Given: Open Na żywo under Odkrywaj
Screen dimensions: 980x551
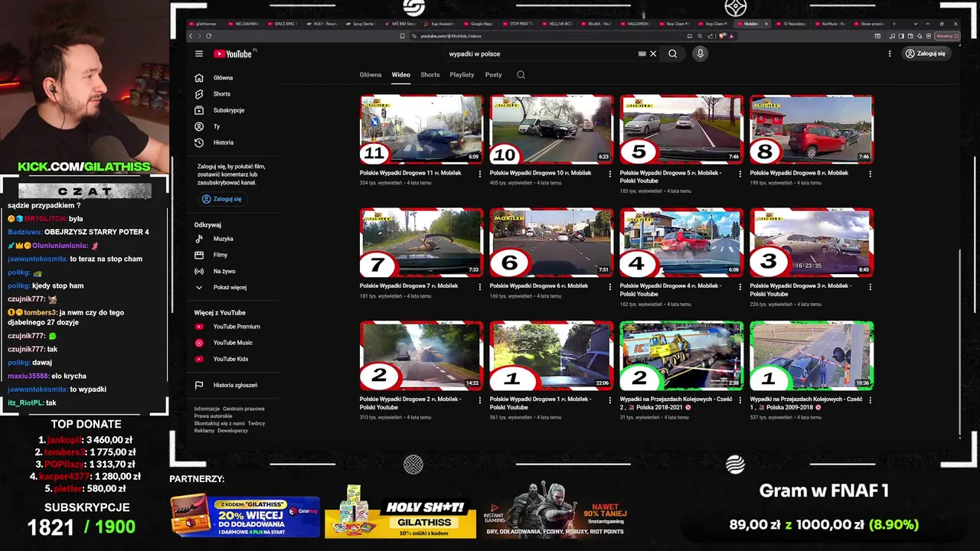Looking at the screenshot, I should click(224, 271).
